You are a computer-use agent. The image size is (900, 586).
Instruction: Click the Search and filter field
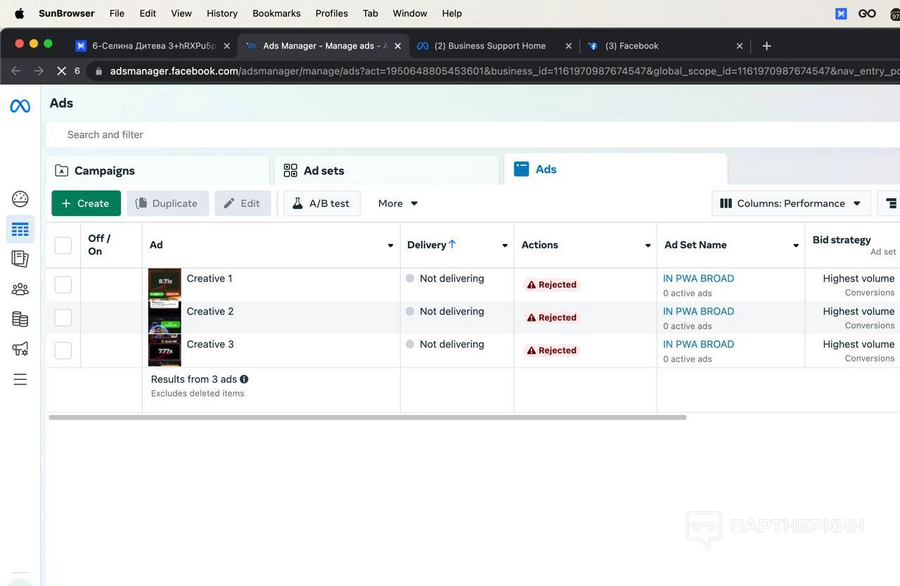473,134
